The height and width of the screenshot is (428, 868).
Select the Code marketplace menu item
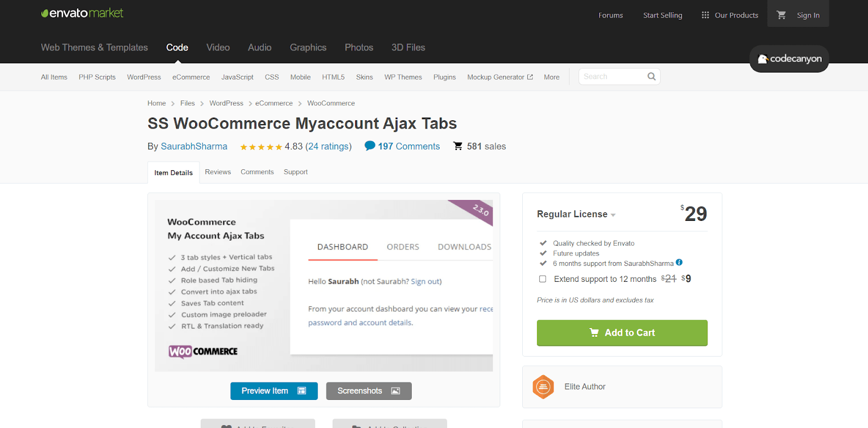[177, 47]
